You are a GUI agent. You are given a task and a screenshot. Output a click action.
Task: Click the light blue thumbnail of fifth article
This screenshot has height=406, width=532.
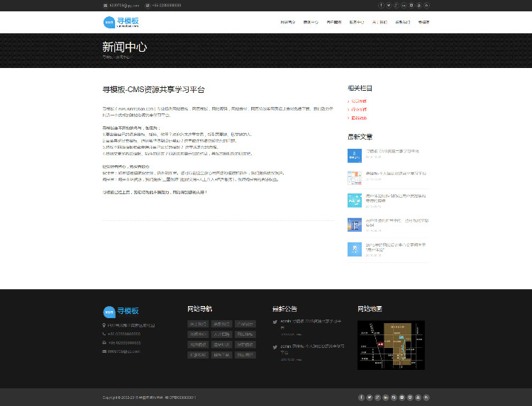tap(355, 249)
